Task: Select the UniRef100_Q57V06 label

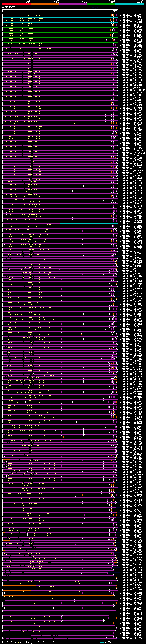Action: click(x=131, y=208)
